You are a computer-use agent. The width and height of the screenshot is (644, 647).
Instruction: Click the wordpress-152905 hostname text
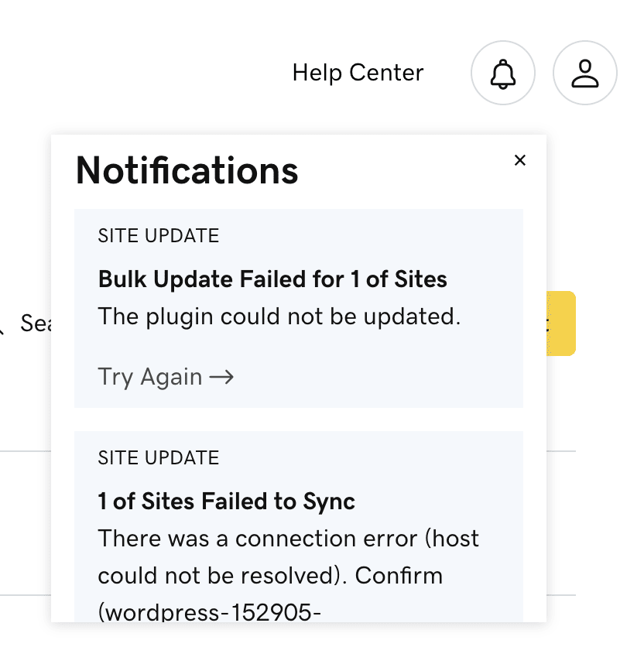pyautogui.click(x=209, y=612)
